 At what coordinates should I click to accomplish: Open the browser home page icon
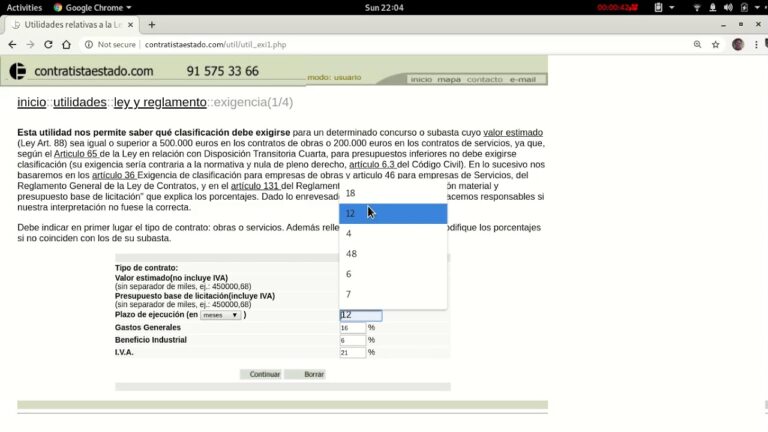click(x=66, y=45)
